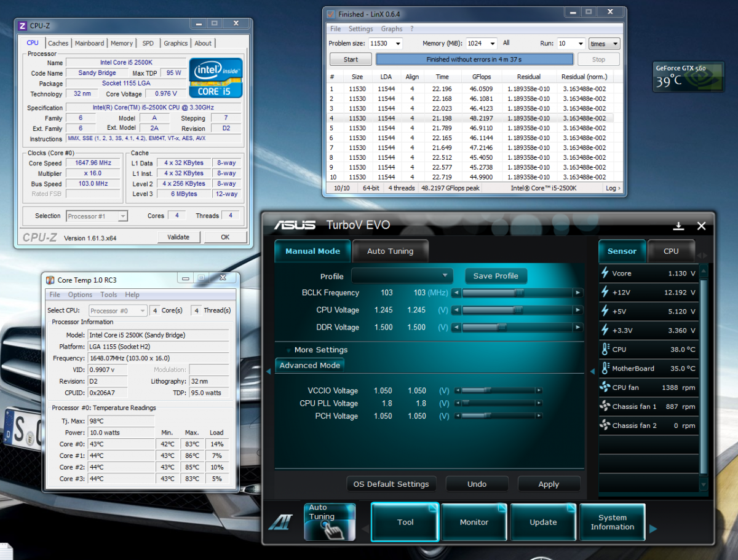Viewport: 738px width, 560px height.
Task: Click left arrow of DDR Voltage slider
Action: 456,328
